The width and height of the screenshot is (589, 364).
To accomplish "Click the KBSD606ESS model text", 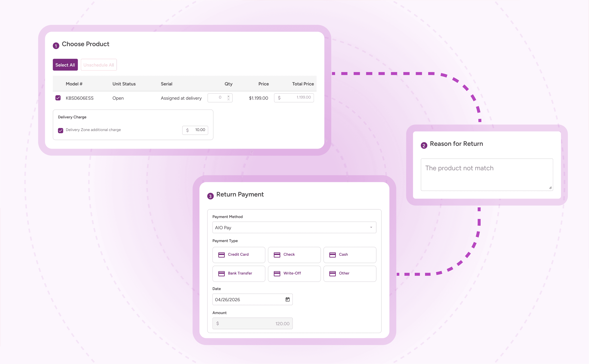I will coord(79,98).
